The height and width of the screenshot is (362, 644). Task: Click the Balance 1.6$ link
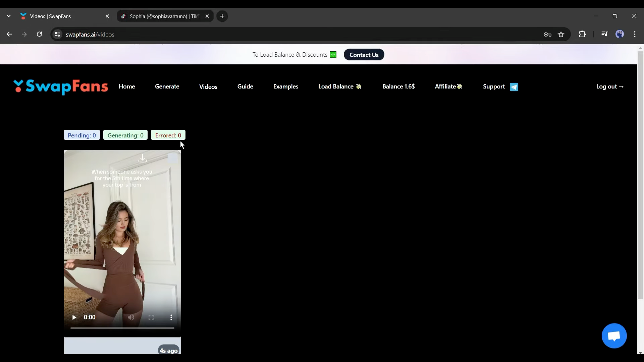398,86
